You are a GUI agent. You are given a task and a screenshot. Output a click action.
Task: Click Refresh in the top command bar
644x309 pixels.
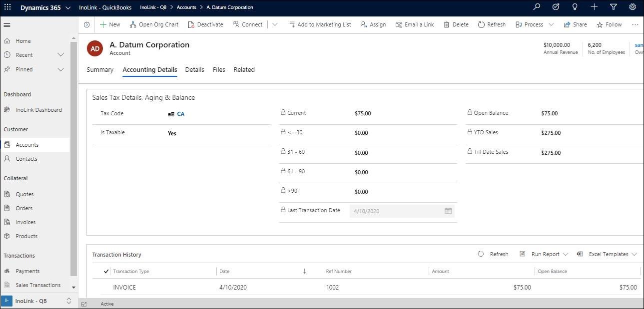[x=492, y=24]
